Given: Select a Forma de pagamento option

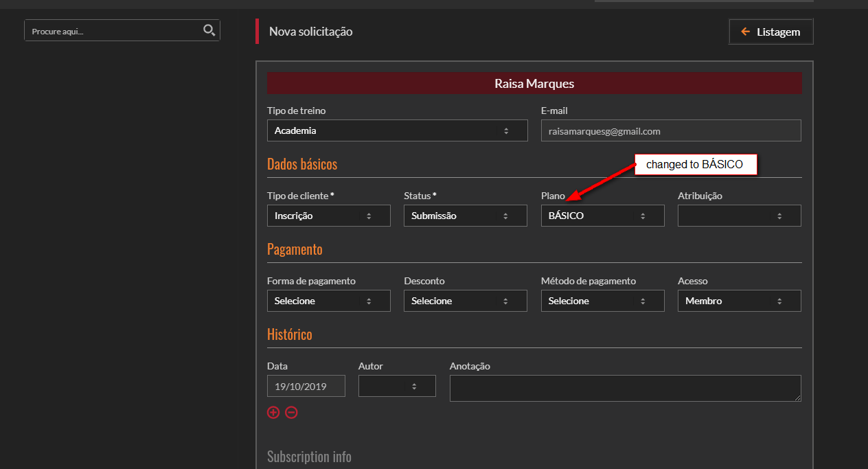Looking at the screenshot, I should coord(328,301).
